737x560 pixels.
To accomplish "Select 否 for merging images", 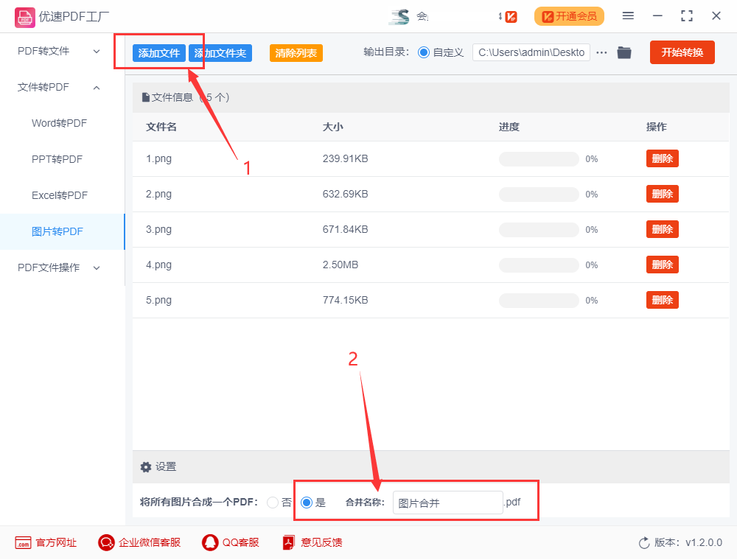I will (273, 503).
